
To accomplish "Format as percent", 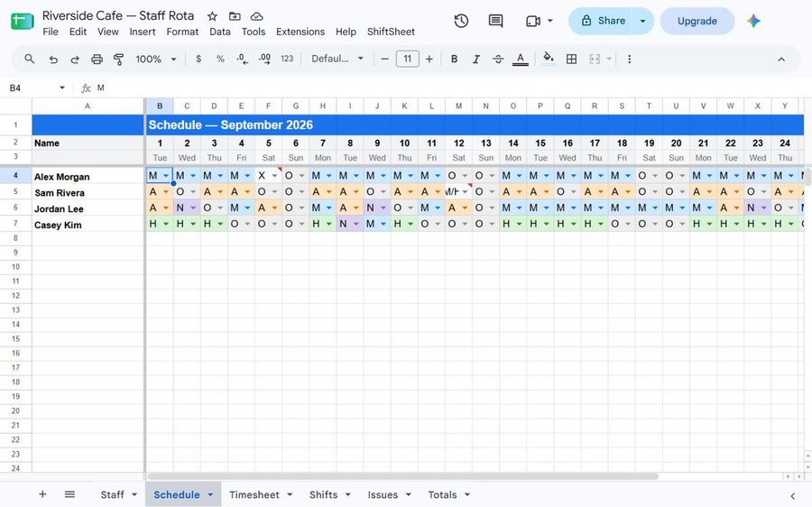I will coord(220,59).
